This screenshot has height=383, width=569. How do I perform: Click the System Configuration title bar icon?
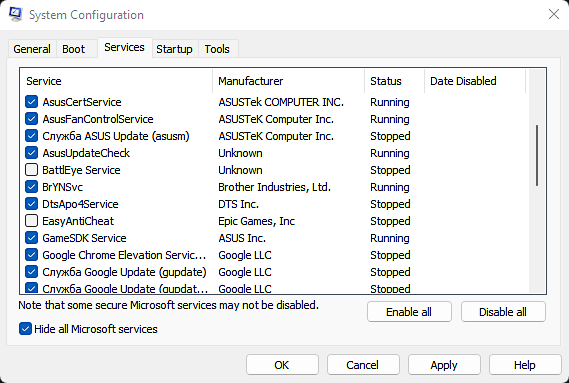[15, 15]
